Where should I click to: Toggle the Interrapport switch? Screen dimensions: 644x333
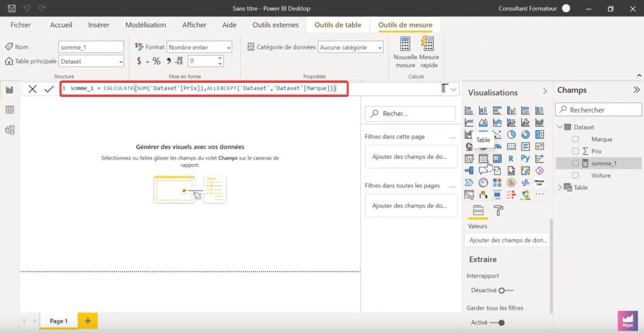505,290
